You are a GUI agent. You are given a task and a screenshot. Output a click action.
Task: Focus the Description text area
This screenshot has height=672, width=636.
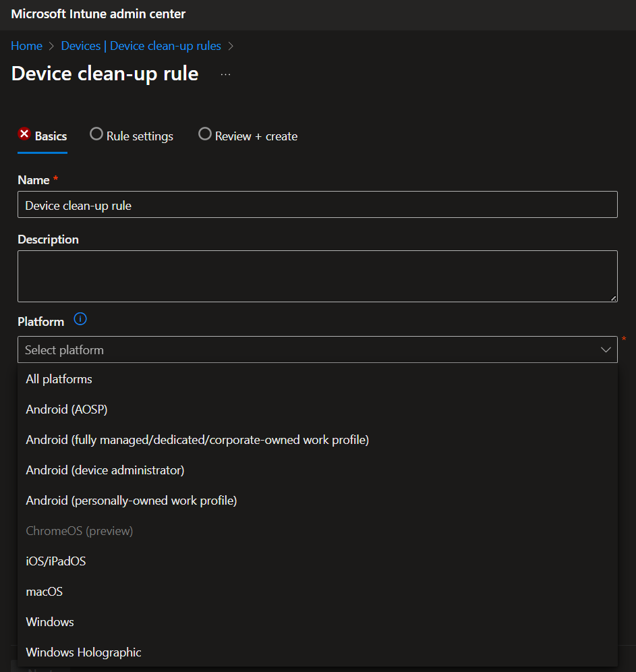pyautogui.click(x=318, y=277)
